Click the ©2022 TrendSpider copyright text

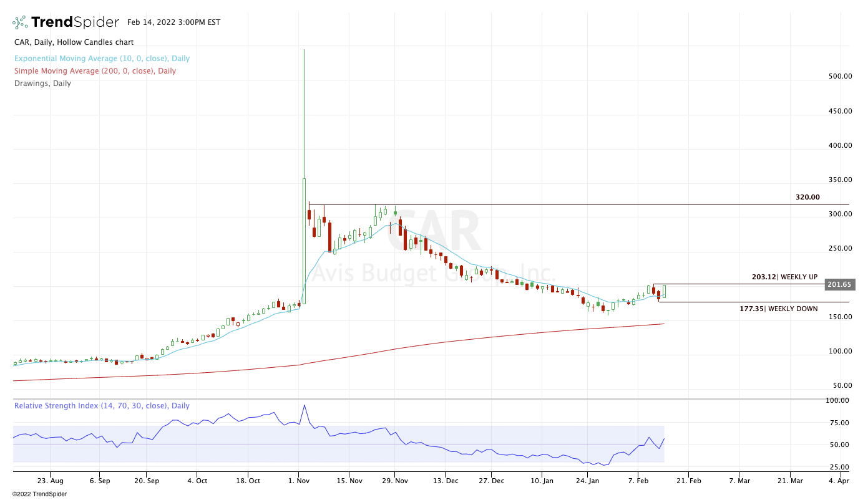coord(39,494)
